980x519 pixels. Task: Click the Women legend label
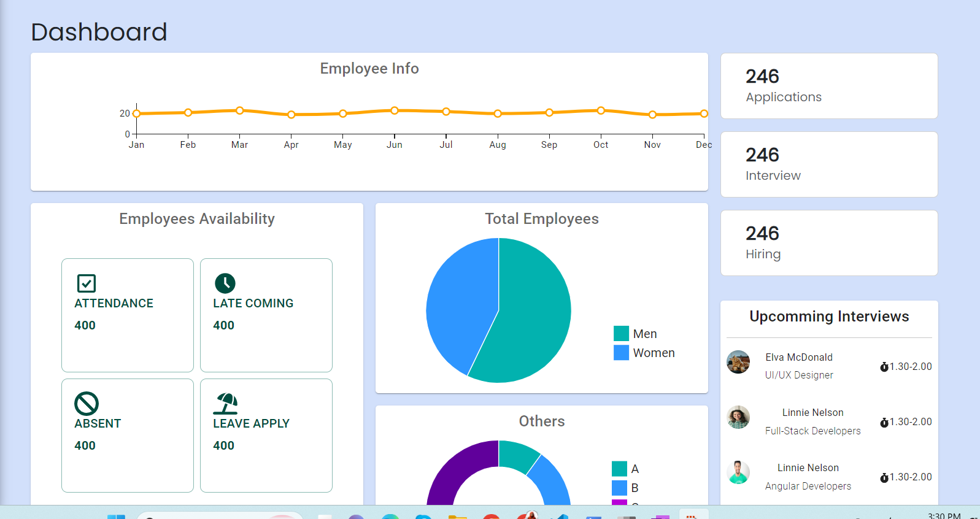tap(654, 353)
